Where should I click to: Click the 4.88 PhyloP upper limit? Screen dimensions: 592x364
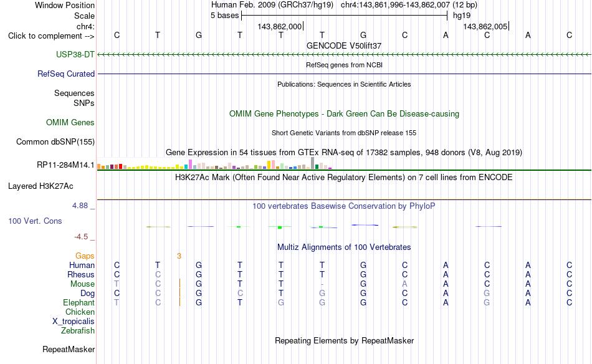[80, 206]
